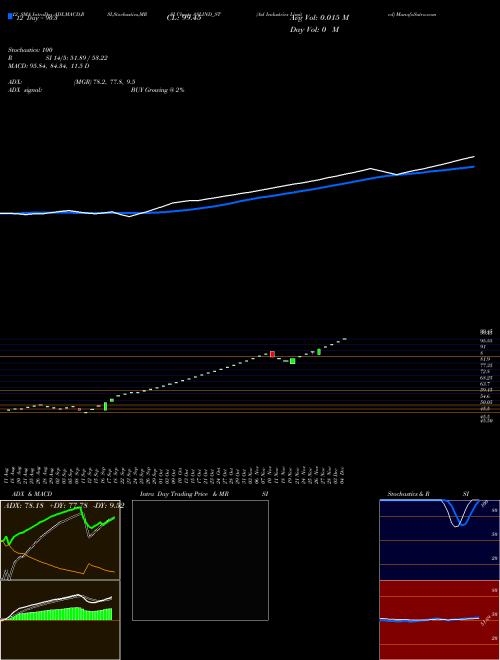Click the last green price tick at the chart top
This screenshot has width=500, height=660.
tap(345, 338)
